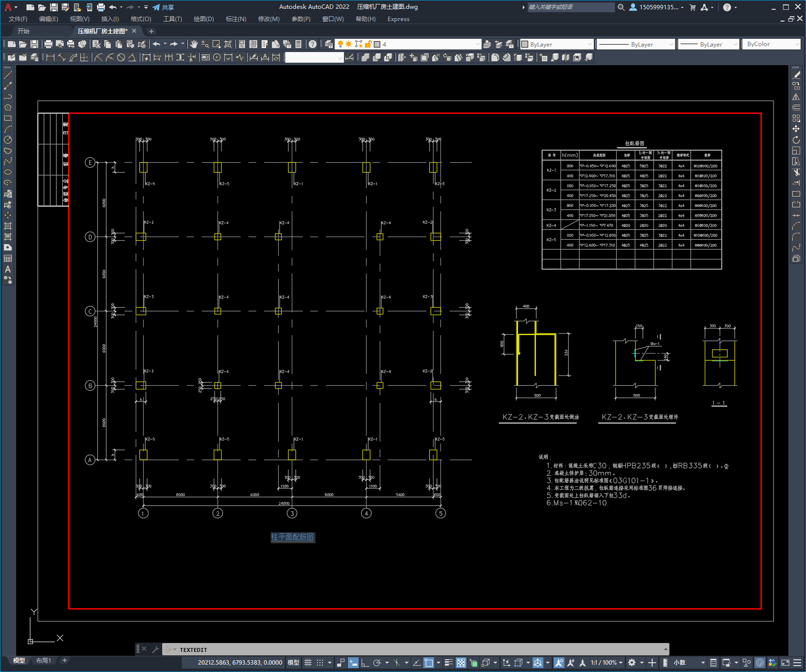Toggle the drawing grid display
Image resolution: width=806 pixels, height=672 pixels.
308,663
